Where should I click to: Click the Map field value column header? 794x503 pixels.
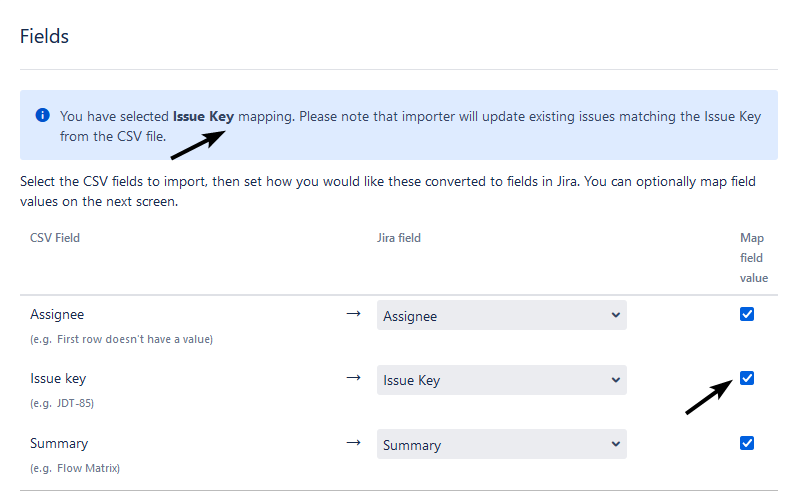(753, 258)
